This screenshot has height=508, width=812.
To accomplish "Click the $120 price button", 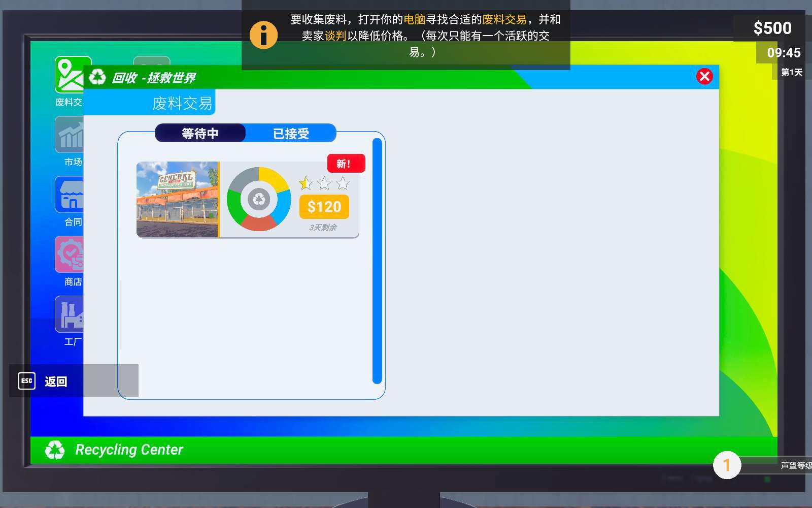I will pos(324,207).
